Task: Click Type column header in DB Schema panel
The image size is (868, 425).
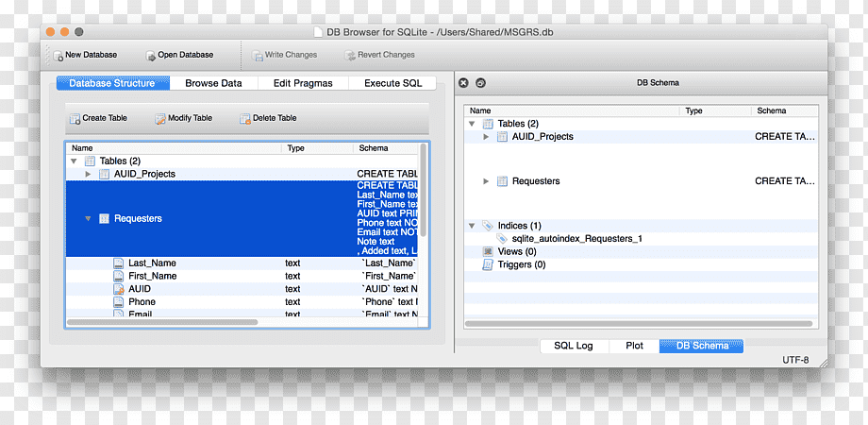Action: pos(715,110)
